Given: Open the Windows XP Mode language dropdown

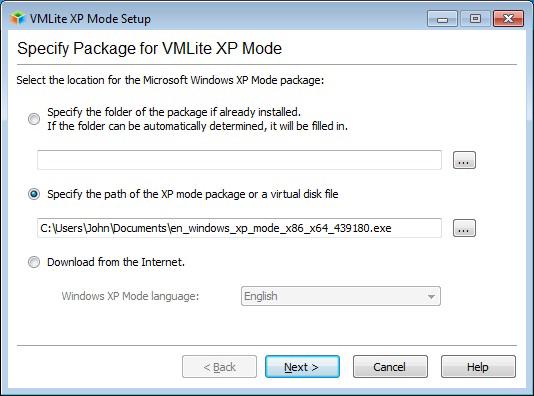Looking at the screenshot, I should coord(341,296).
